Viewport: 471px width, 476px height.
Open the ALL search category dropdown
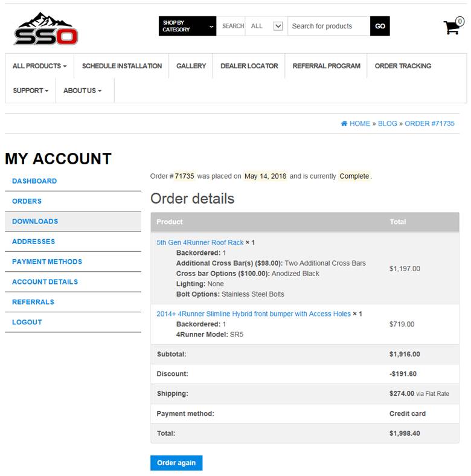(x=266, y=26)
